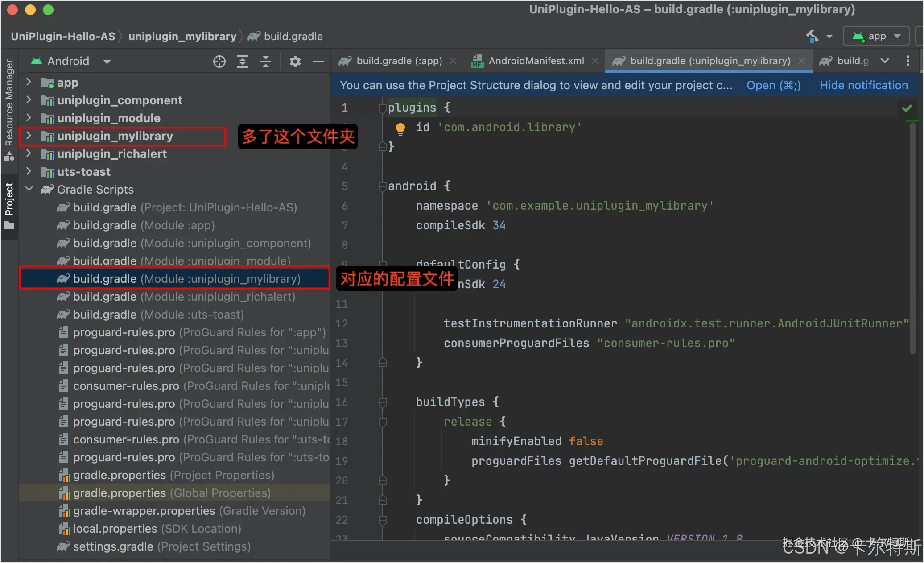This screenshot has width=924, height=563.
Task: Hide the Project panel with the minus icon
Action: click(318, 62)
